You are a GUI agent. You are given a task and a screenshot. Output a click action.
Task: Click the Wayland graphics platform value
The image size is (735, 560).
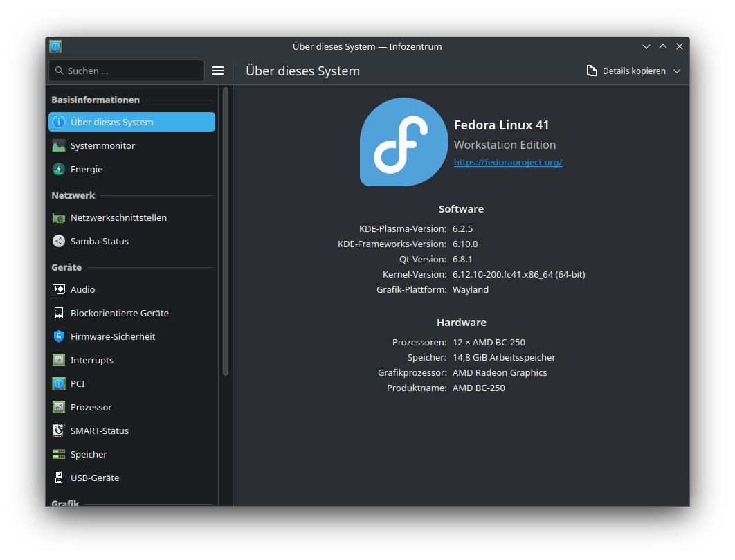pyautogui.click(x=471, y=290)
